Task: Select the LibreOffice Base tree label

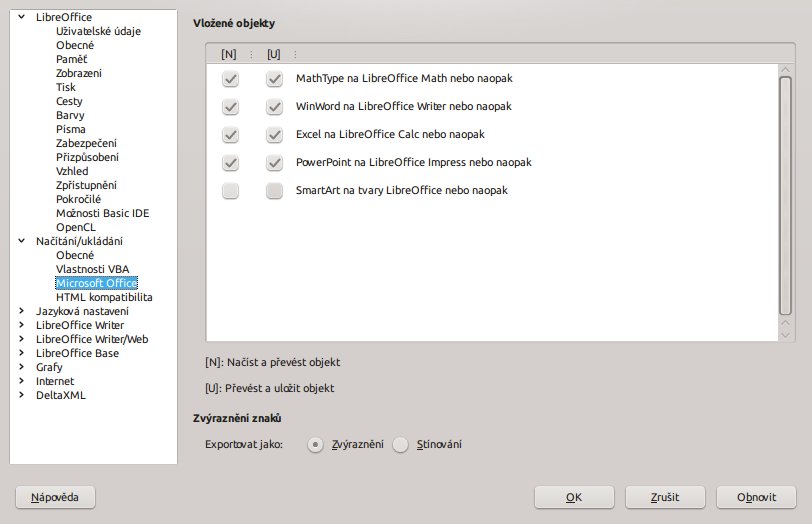Action: coord(77,353)
